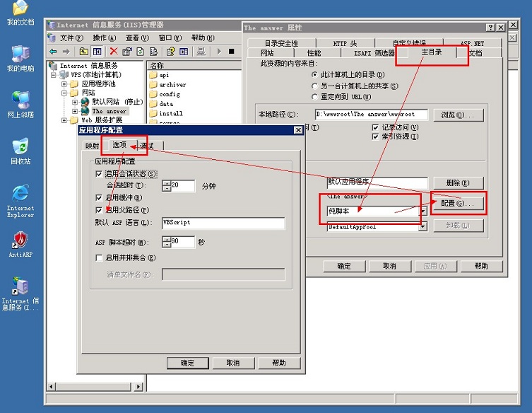The width and height of the screenshot is (532, 413).
Task: Switch to the ISAPI 筛选器 tab
Action: point(374,53)
